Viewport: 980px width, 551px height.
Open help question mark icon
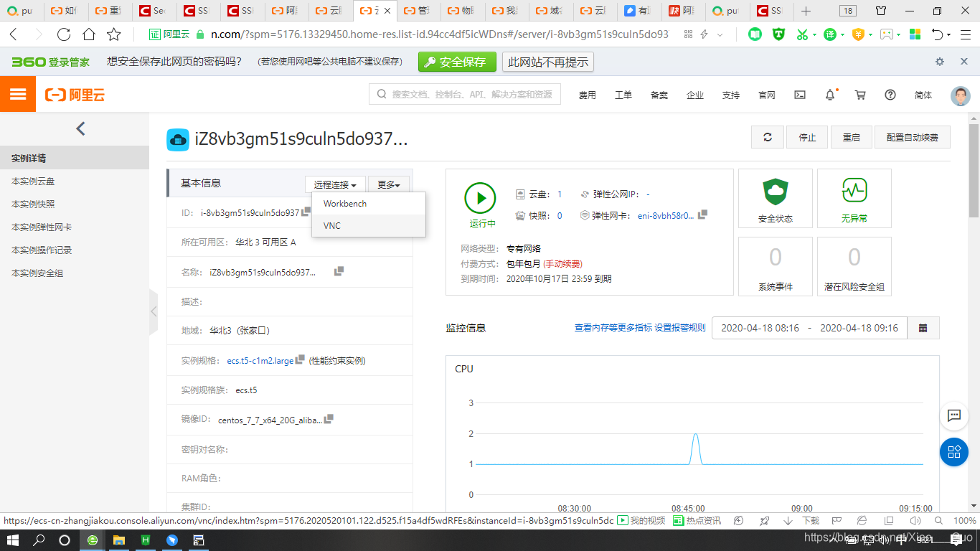890,95
